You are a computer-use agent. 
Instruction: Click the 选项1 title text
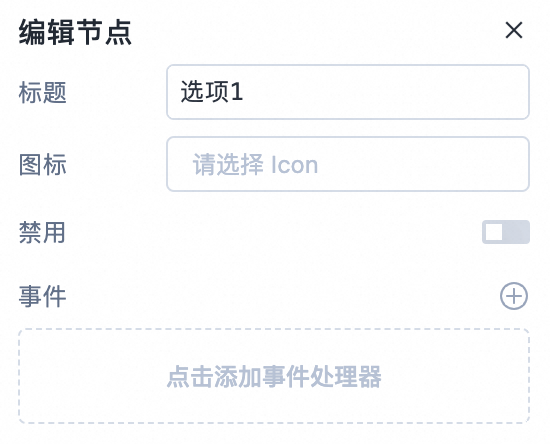(212, 92)
